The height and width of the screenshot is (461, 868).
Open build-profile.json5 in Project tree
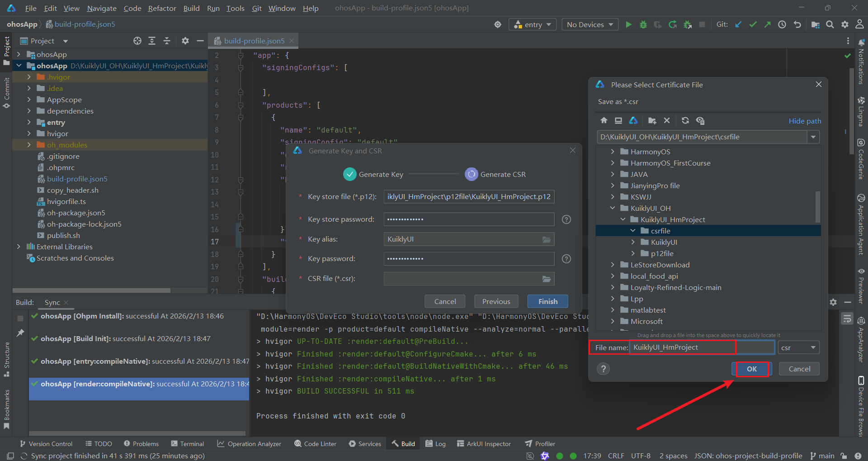77,179
